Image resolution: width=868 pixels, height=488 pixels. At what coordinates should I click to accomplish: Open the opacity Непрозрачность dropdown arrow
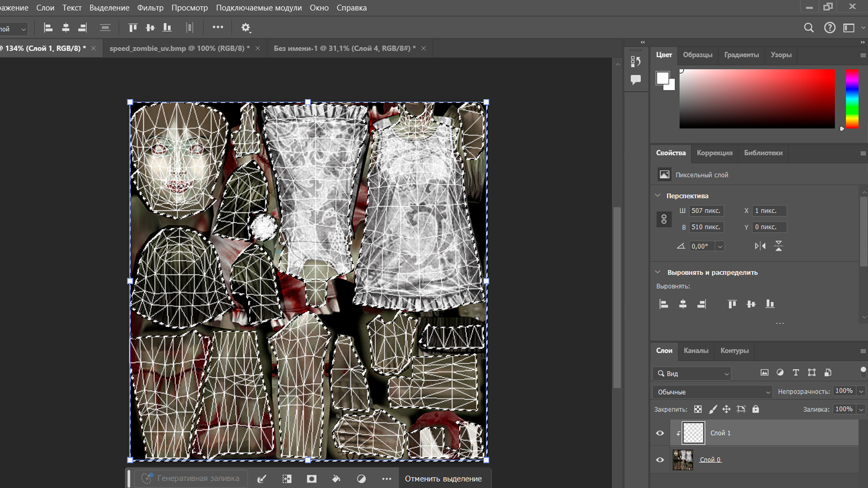[x=861, y=391]
